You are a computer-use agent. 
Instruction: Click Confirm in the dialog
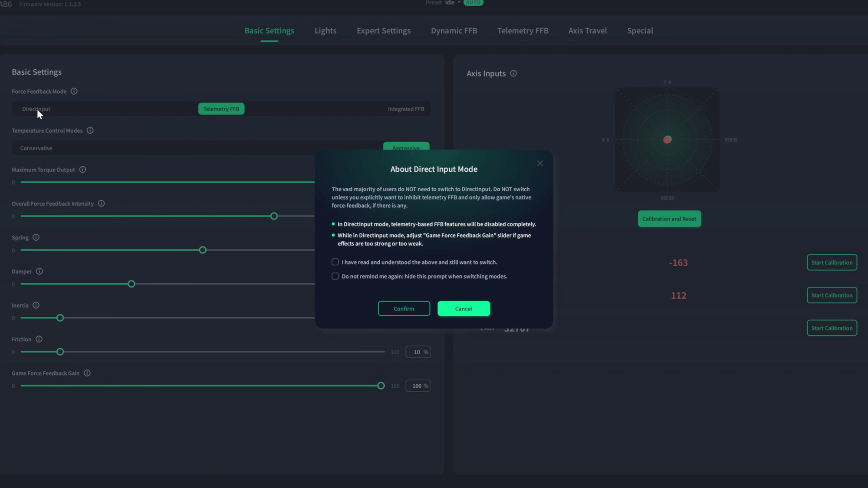pyautogui.click(x=404, y=308)
